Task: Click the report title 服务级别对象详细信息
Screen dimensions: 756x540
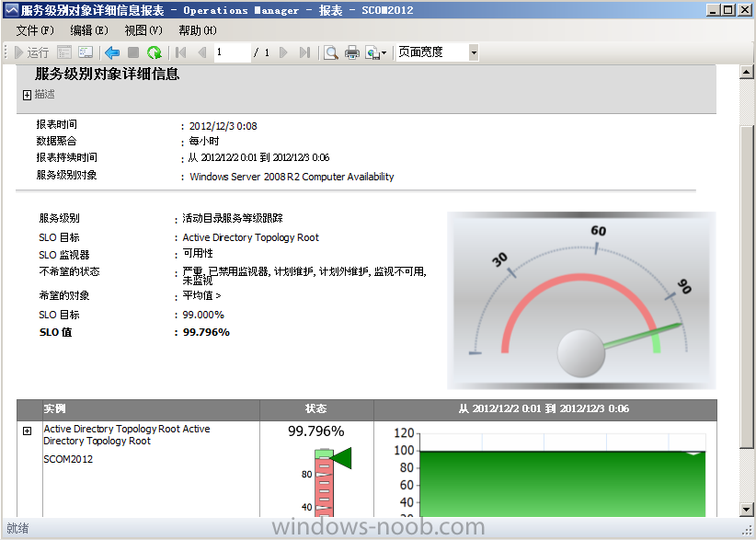Action: [x=107, y=74]
